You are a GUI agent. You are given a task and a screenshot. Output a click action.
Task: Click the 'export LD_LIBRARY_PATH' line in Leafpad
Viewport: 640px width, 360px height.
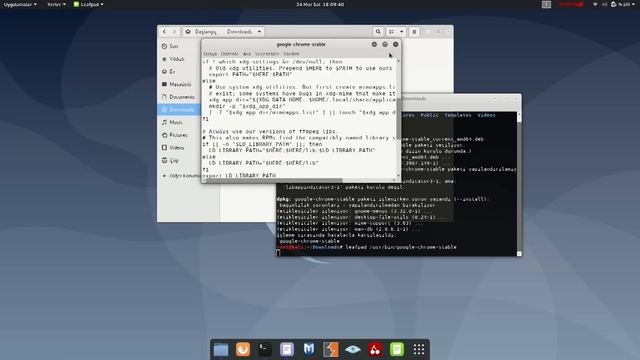(239, 176)
